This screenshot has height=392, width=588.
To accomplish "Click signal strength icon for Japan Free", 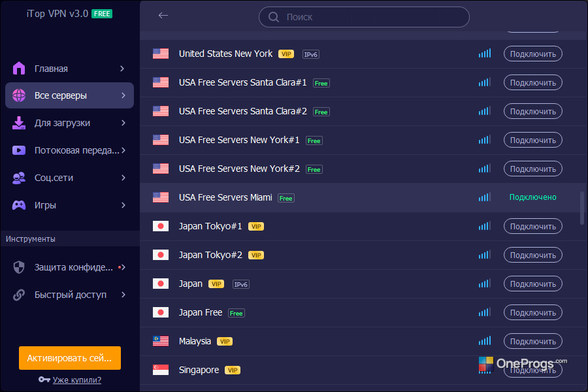I will (485, 312).
